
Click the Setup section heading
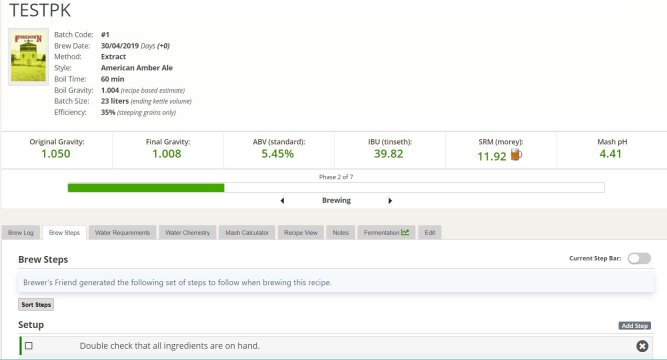pyautogui.click(x=31, y=325)
